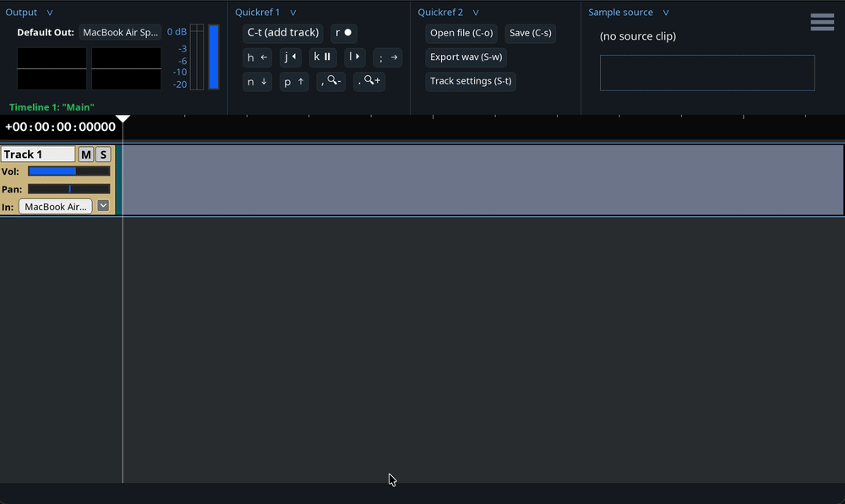Mute Track 1 with the M button

pyautogui.click(x=85, y=154)
